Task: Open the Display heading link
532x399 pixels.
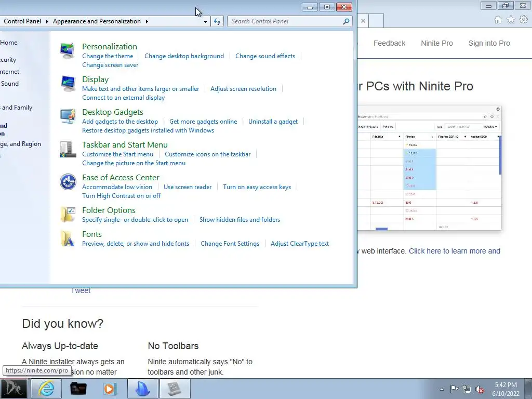Action: tap(96, 79)
